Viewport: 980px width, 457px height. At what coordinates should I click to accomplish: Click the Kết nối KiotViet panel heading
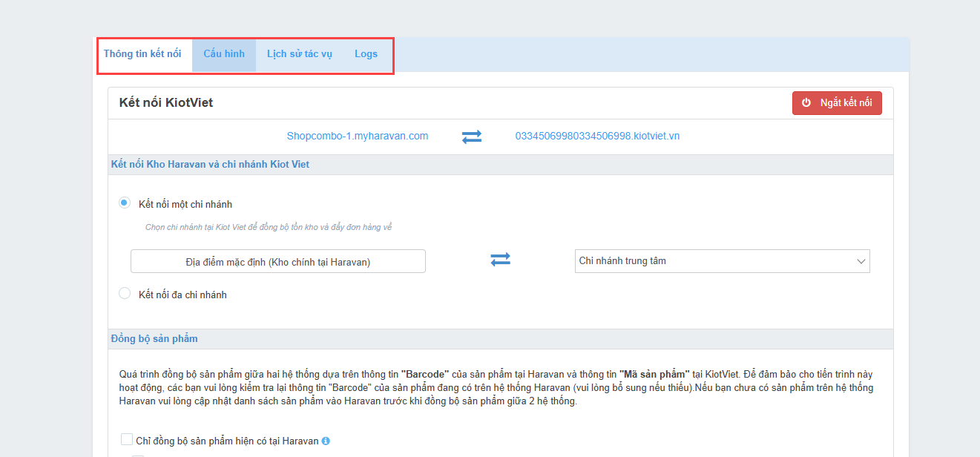166,102
